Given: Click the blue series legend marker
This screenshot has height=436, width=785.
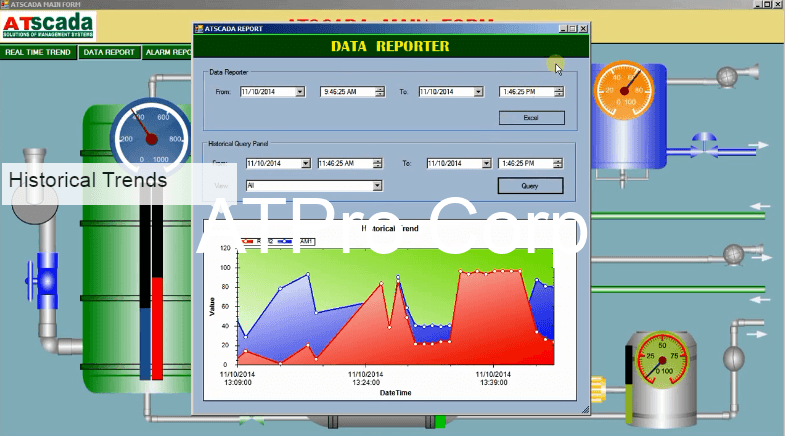Looking at the screenshot, I should pos(285,241).
